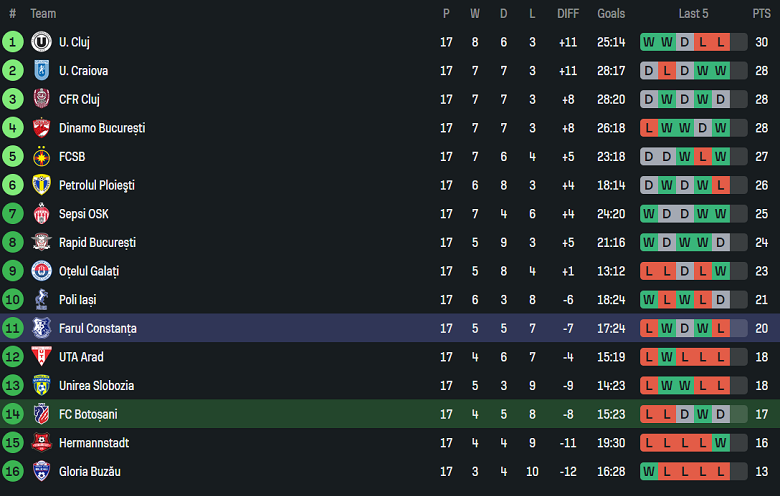Click the rank 1 position badge
Screen dimensions: 780x496
13,42
